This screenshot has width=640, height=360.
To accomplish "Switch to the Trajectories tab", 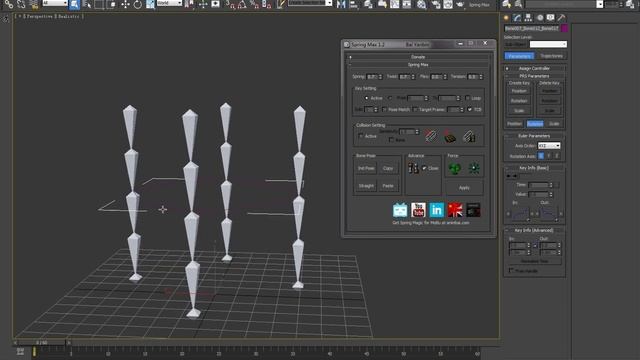I will 551,56.
